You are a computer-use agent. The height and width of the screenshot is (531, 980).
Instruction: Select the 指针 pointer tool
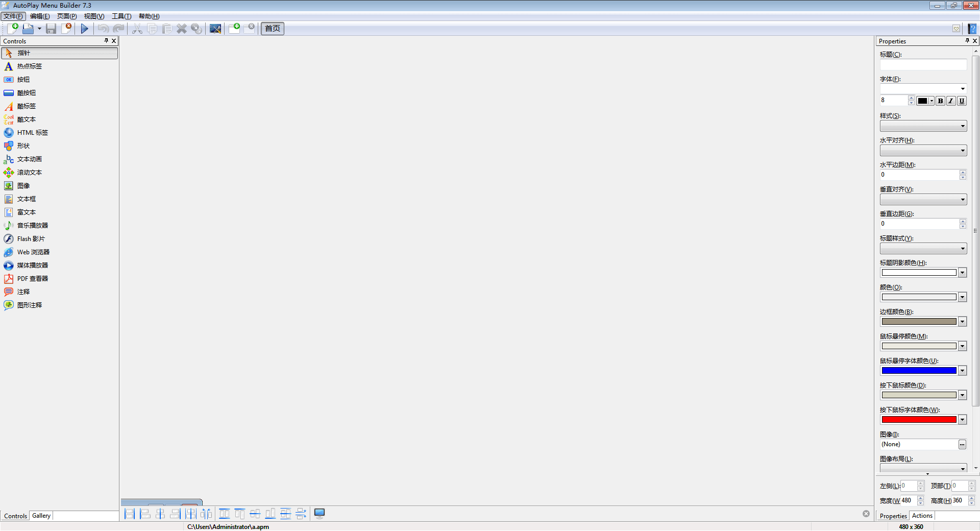pos(60,53)
